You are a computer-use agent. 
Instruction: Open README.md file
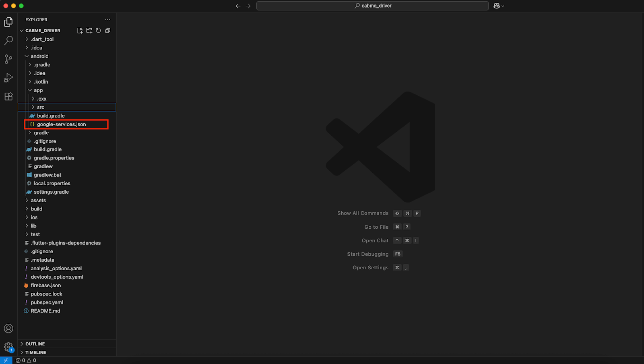(x=67, y=311)
